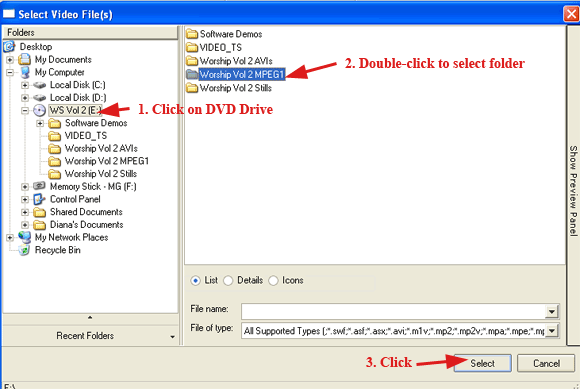Click Software Demos folder icon in file list
The image size is (580, 389).
[x=192, y=34]
